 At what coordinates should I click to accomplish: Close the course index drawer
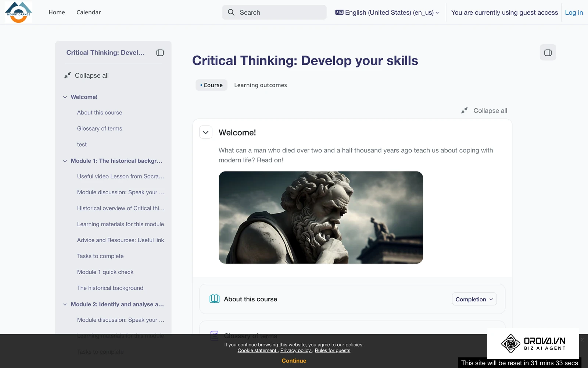coord(160,53)
